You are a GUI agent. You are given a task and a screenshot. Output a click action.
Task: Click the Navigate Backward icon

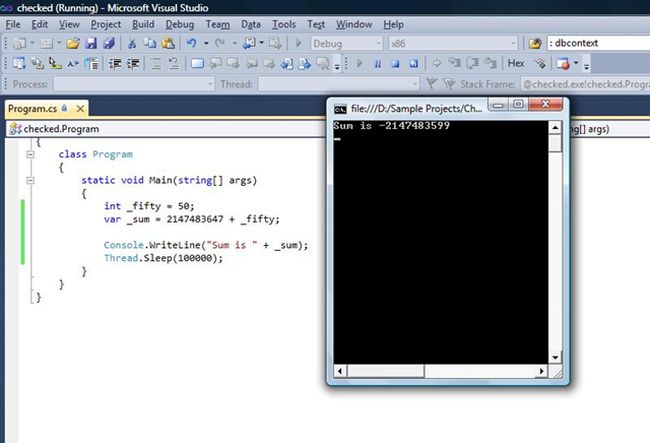pos(249,43)
